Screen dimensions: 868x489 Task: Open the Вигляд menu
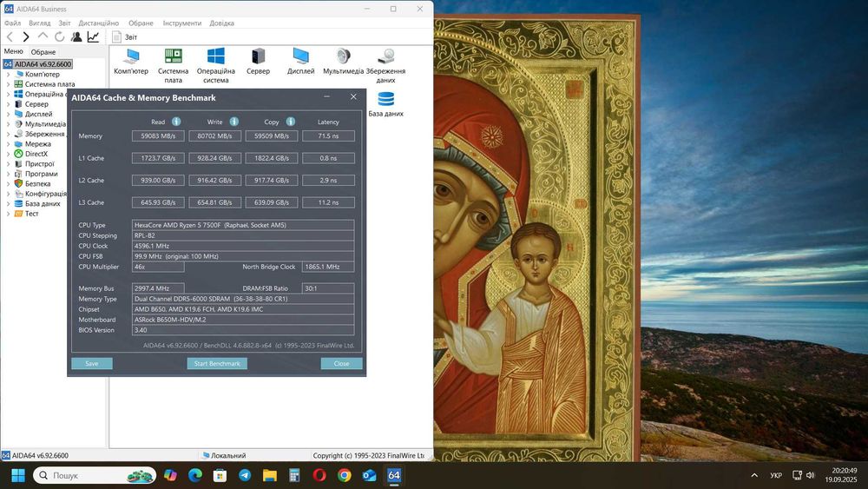[39, 23]
